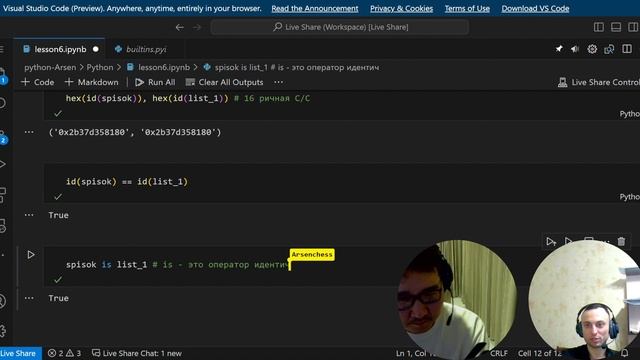The width and height of the screenshot is (640, 360).
Task: Toggle the primary side bar layout
Action: pyautogui.click(x=599, y=27)
